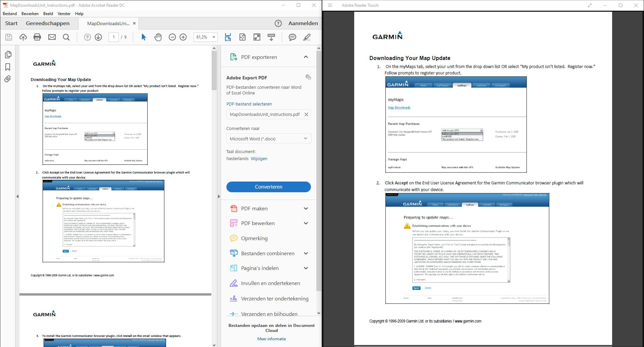Collapse the left navigation pane arrow

pyautogui.click(x=17, y=197)
